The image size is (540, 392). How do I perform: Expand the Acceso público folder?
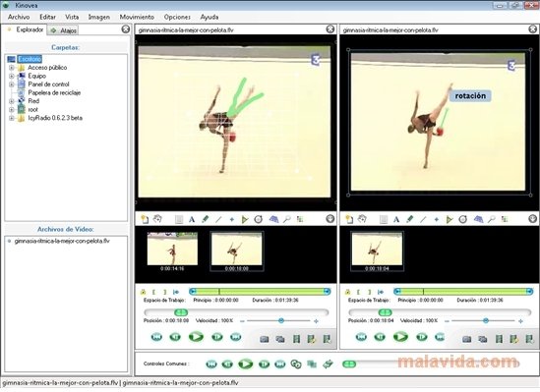pyautogui.click(x=12, y=68)
